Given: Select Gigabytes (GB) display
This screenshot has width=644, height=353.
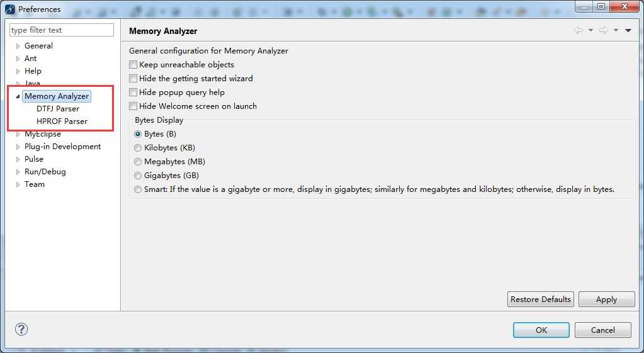Looking at the screenshot, I should point(138,176).
